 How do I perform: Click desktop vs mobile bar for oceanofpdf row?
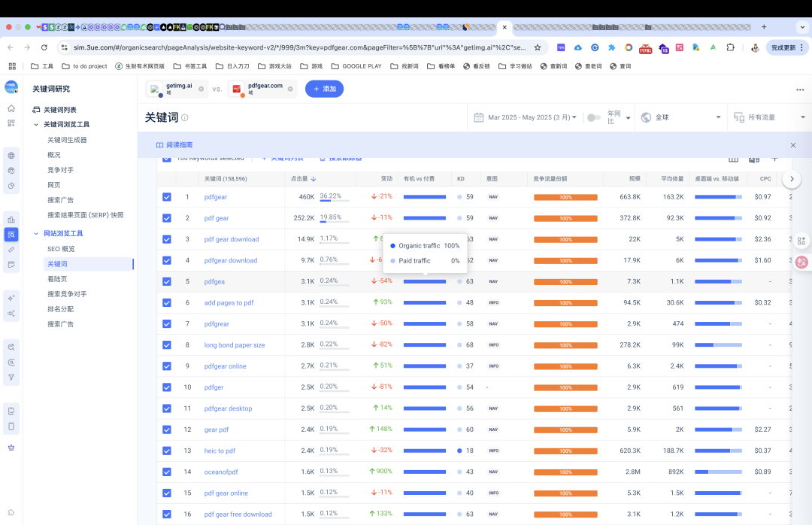coord(718,472)
